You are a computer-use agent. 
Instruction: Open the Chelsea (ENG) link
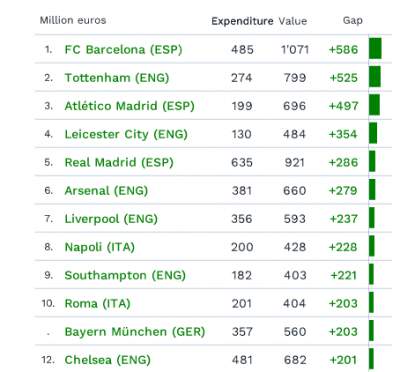coord(107,360)
